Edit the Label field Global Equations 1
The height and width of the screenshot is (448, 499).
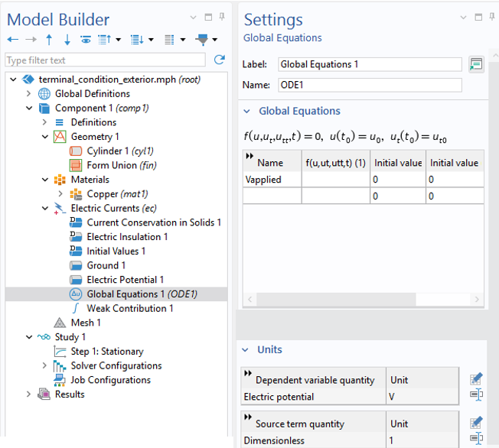(x=370, y=64)
